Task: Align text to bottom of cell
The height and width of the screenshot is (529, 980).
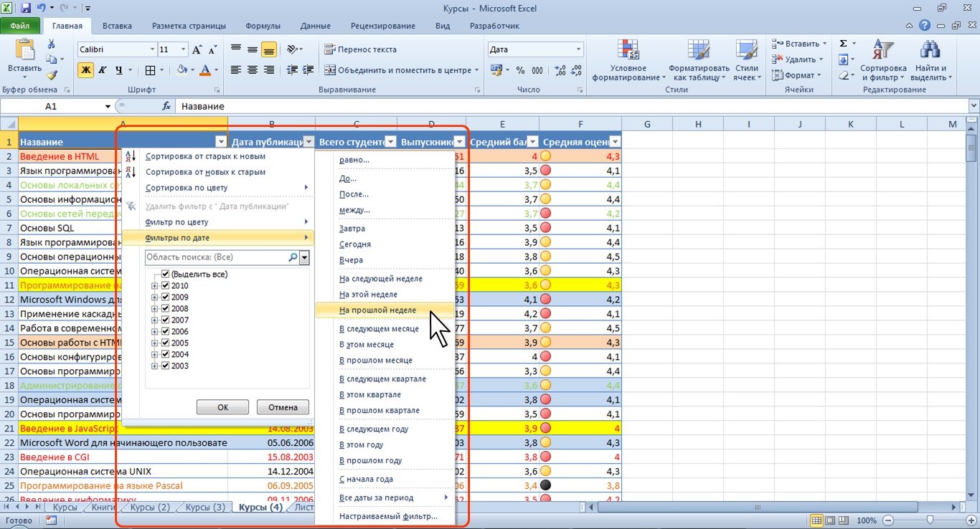Action: click(269, 49)
